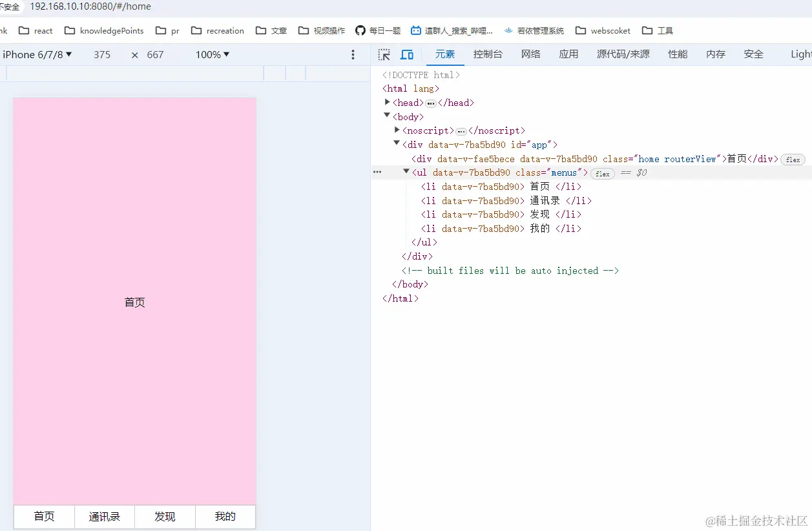Select the closing </ul> tag row
Viewport: 812px width, 531px height.
click(424, 242)
